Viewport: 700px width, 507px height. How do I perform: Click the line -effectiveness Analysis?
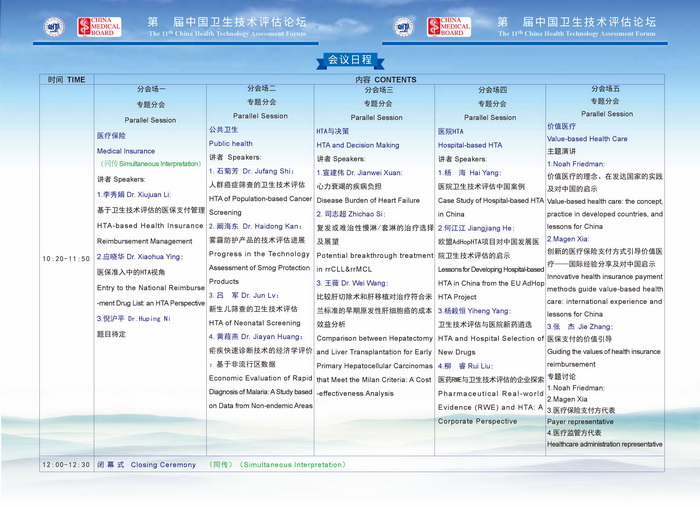[355, 394]
